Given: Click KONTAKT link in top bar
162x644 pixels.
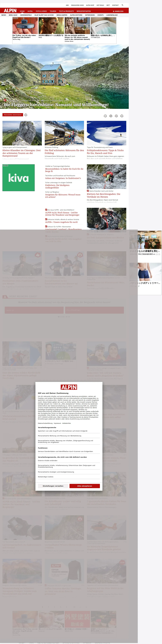Looking at the screenshot, I should [116, 5].
